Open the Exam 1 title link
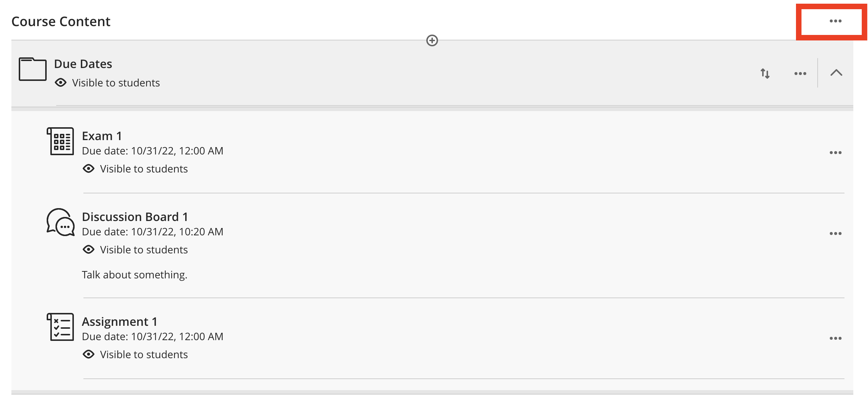Image resolution: width=868 pixels, height=417 pixels. [x=102, y=136]
